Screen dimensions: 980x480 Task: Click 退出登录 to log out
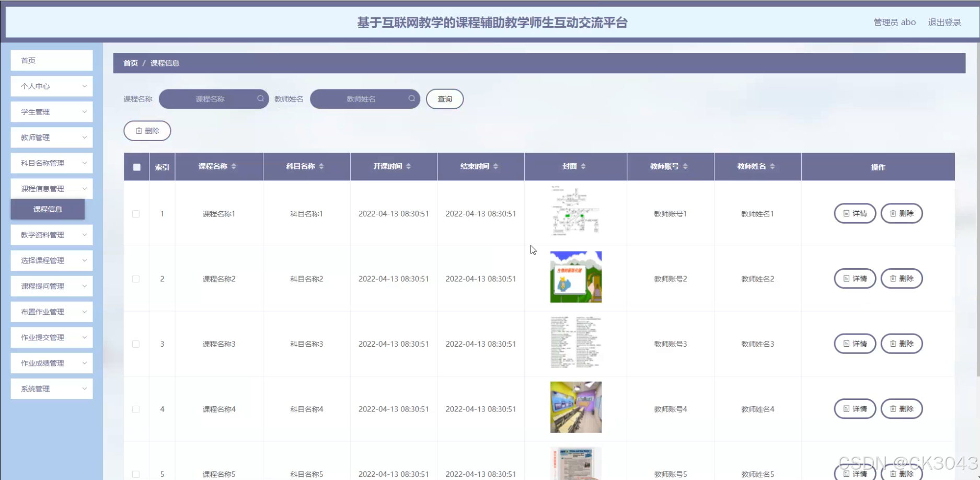944,22
